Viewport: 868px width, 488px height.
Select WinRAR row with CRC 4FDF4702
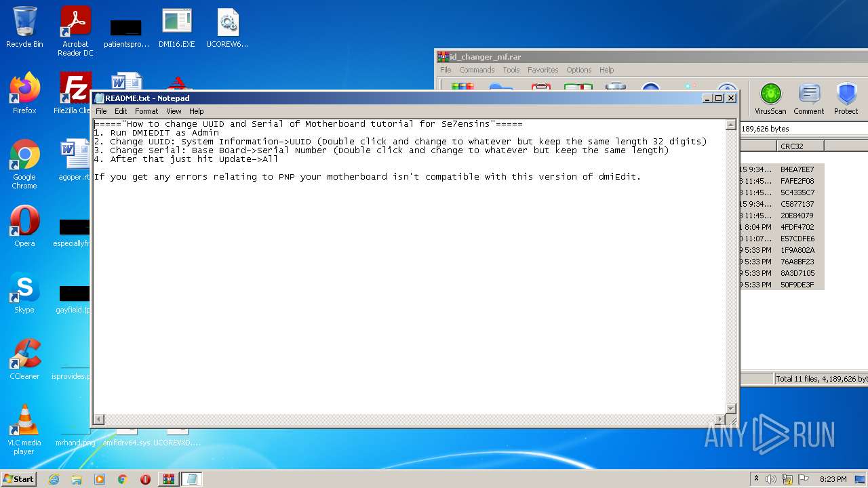[x=783, y=227]
